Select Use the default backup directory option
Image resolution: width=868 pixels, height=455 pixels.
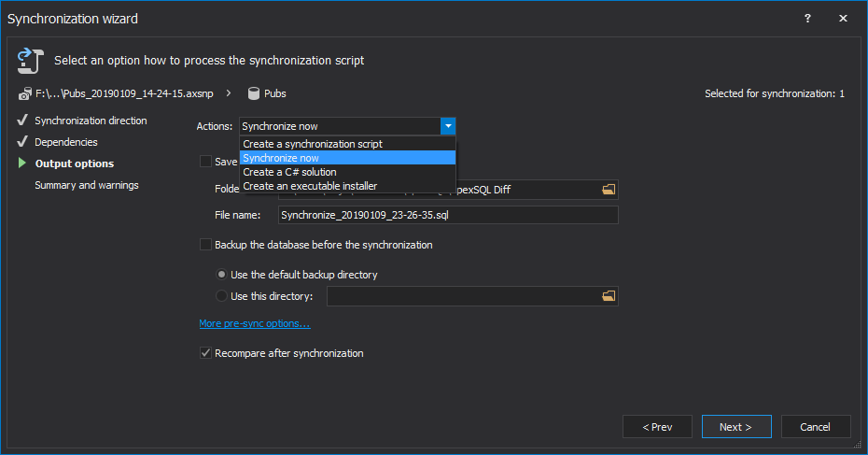[x=221, y=275]
